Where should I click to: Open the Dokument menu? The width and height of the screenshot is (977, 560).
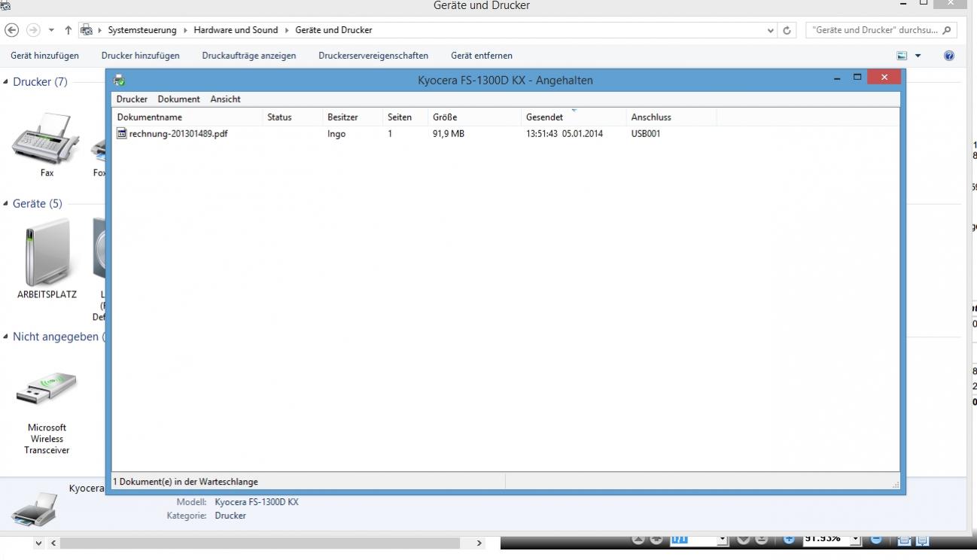[179, 99]
